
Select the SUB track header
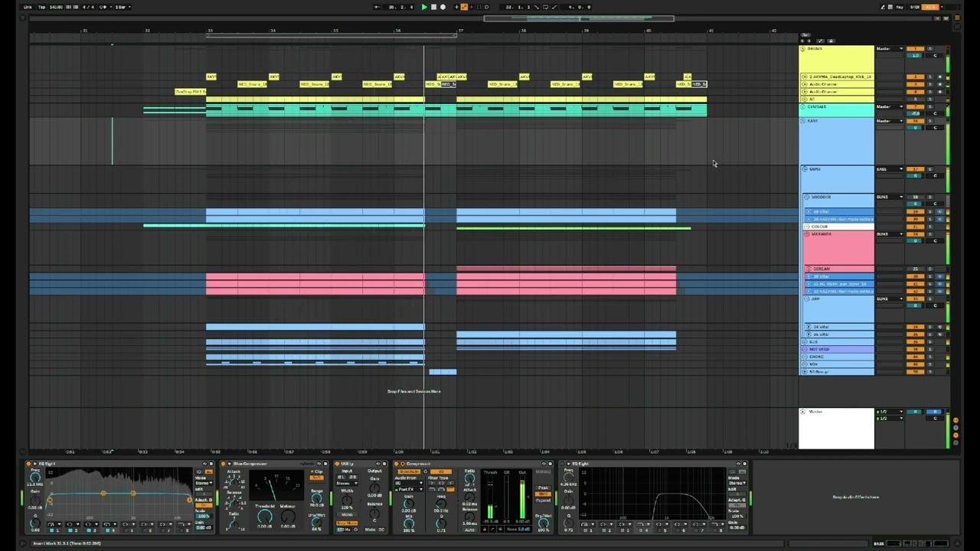click(x=838, y=342)
